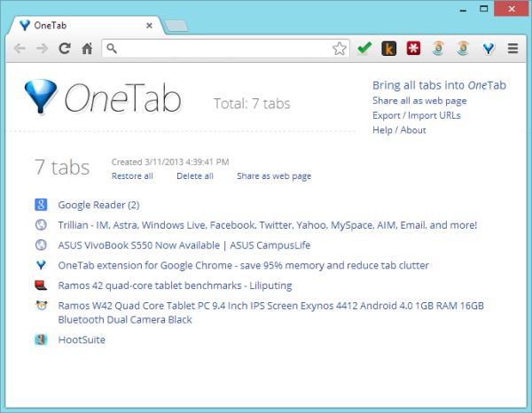Click the green checkmark extension icon

tap(364, 49)
